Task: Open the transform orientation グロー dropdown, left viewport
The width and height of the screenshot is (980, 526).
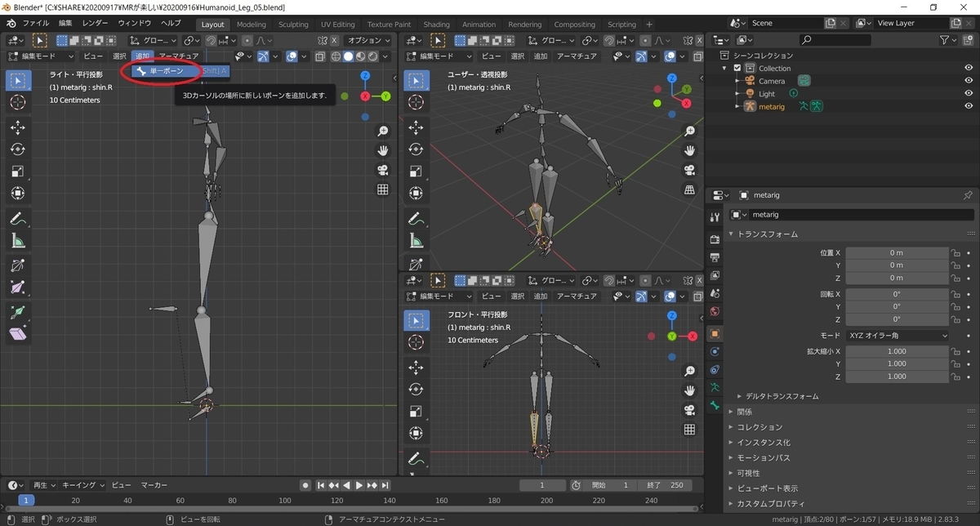Action: coord(154,40)
